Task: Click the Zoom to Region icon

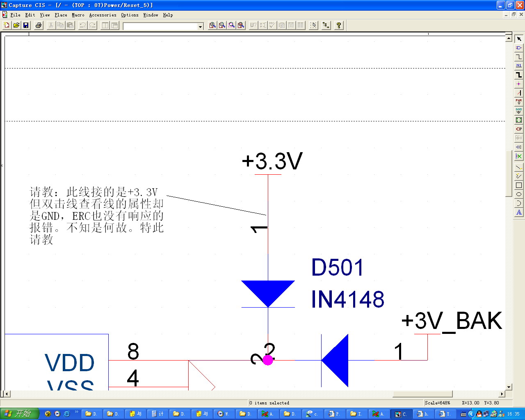Action: tap(232, 25)
